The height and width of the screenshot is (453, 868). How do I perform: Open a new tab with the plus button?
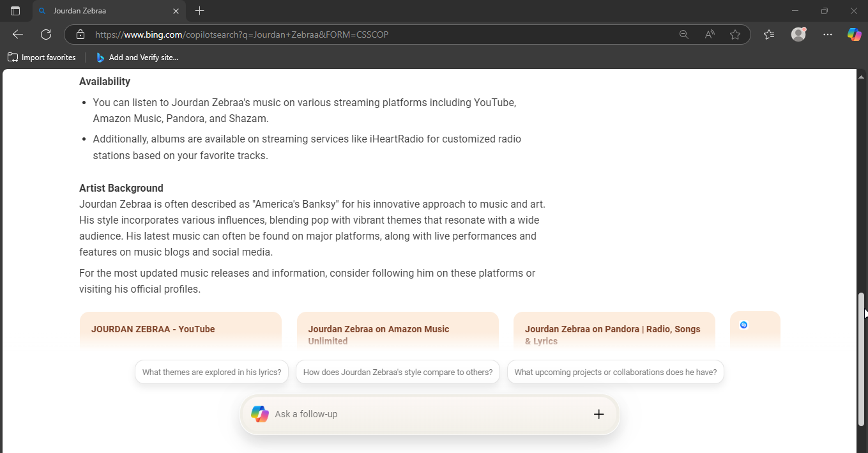click(x=200, y=11)
